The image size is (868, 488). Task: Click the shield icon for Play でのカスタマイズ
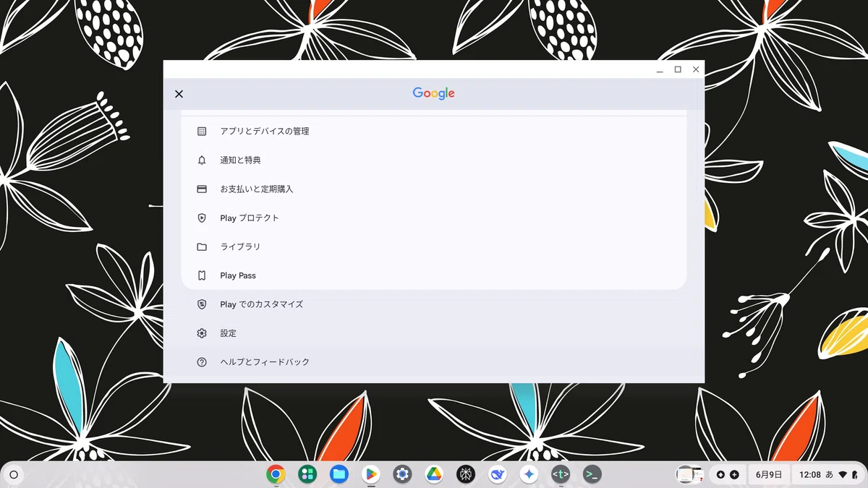pyautogui.click(x=202, y=304)
